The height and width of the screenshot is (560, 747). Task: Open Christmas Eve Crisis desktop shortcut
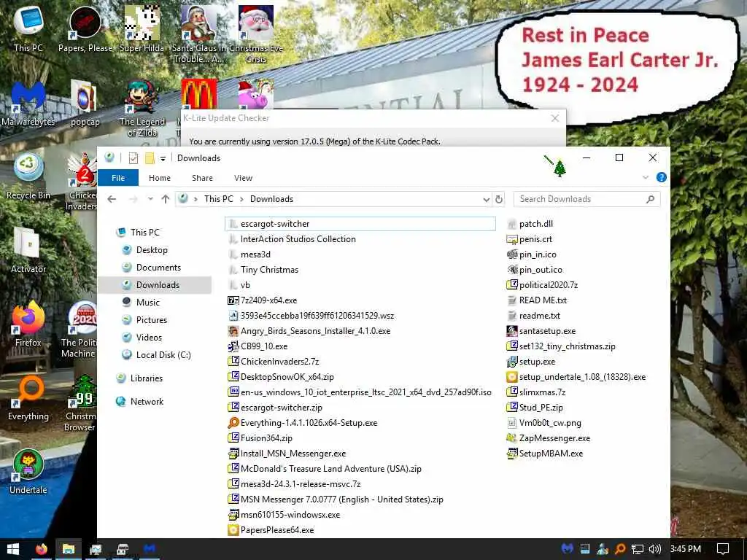(x=256, y=35)
